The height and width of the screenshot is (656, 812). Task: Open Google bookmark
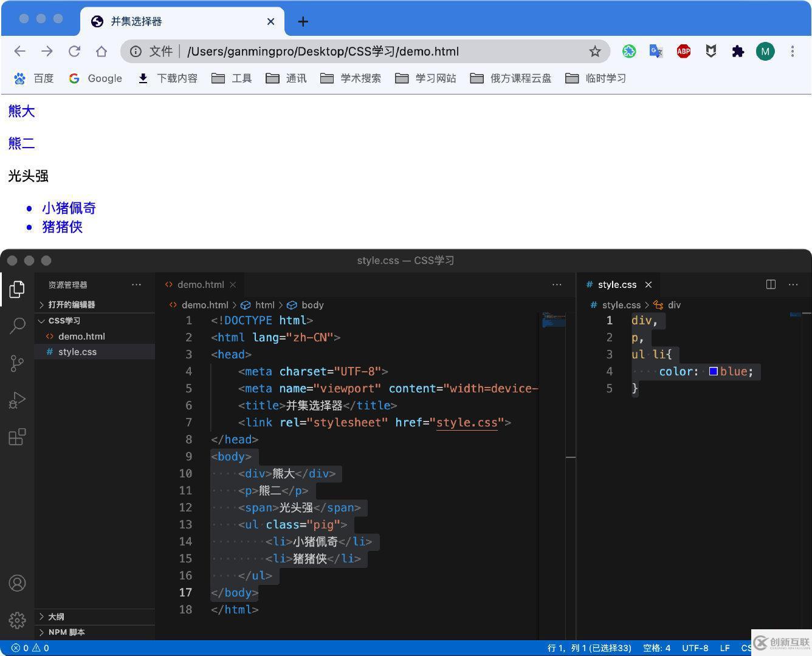tap(95, 78)
